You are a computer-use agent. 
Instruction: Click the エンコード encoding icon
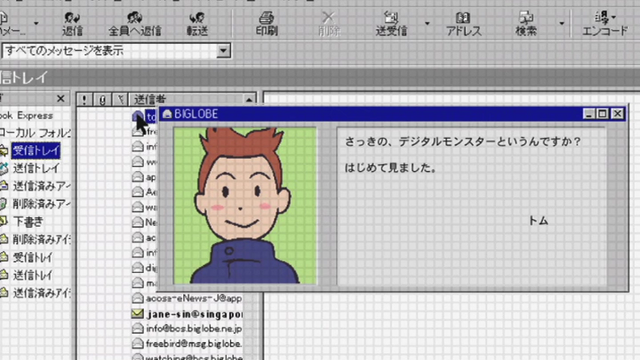[x=605, y=24]
